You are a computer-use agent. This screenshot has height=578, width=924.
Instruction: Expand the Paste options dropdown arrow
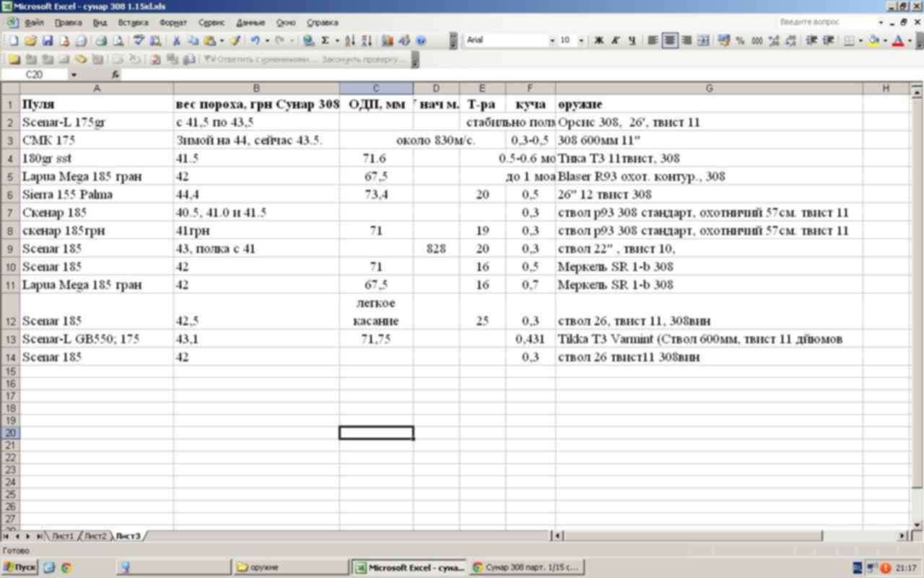222,40
